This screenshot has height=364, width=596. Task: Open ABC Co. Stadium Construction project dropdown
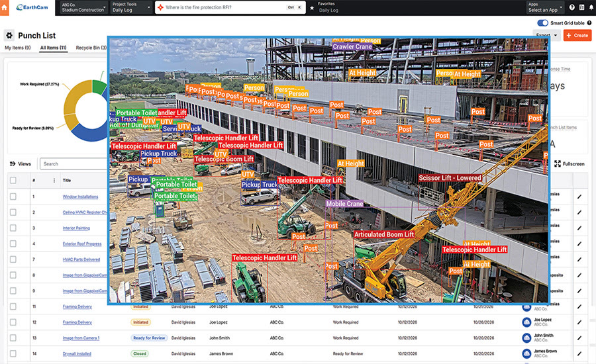pos(84,7)
